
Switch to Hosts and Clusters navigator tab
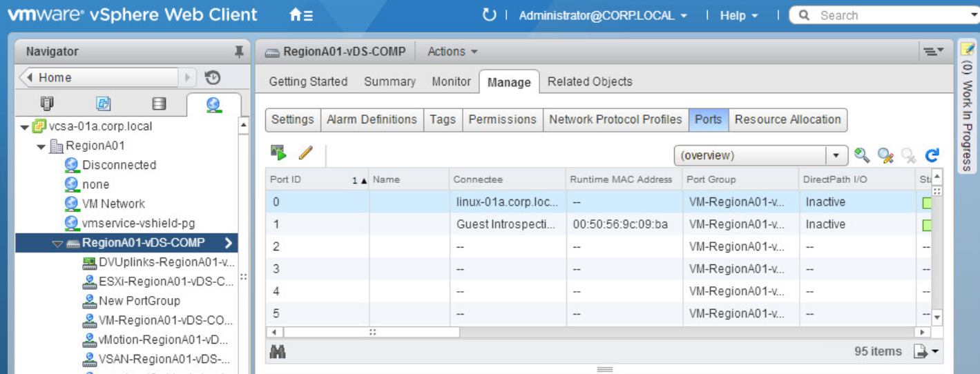click(x=47, y=104)
